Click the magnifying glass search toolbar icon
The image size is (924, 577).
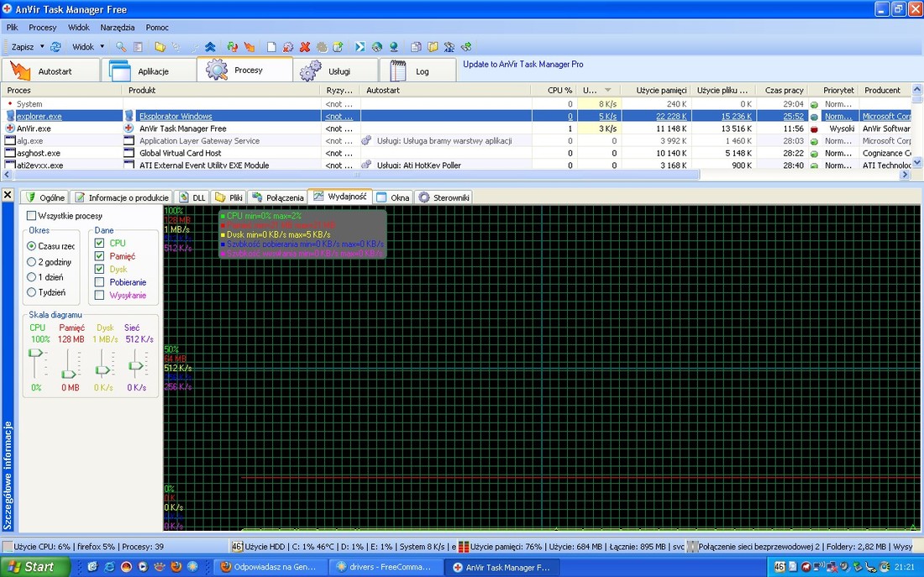click(x=121, y=46)
